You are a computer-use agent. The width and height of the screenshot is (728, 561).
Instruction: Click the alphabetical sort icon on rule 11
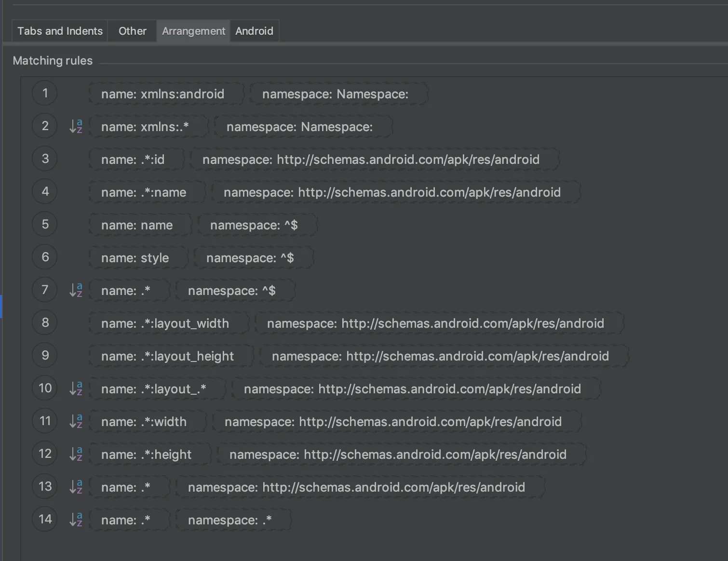coord(76,421)
